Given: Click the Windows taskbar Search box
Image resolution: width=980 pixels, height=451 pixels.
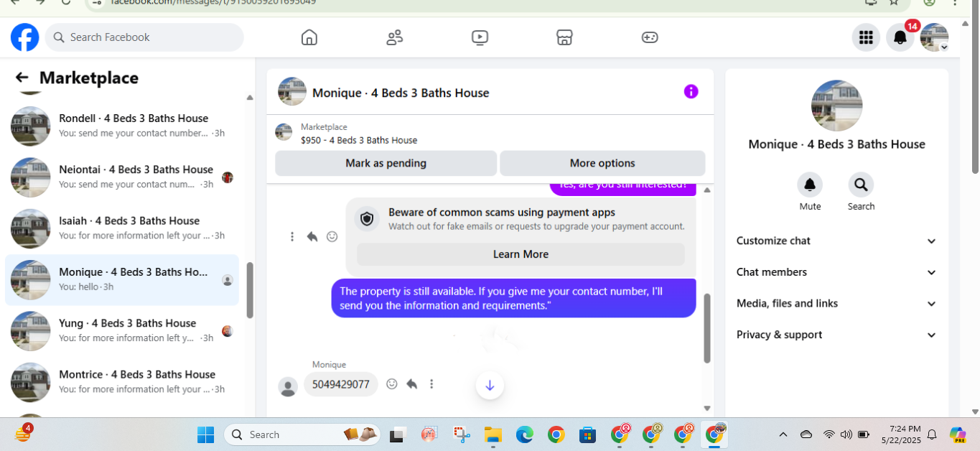Looking at the screenshot, I should [302, 434].
